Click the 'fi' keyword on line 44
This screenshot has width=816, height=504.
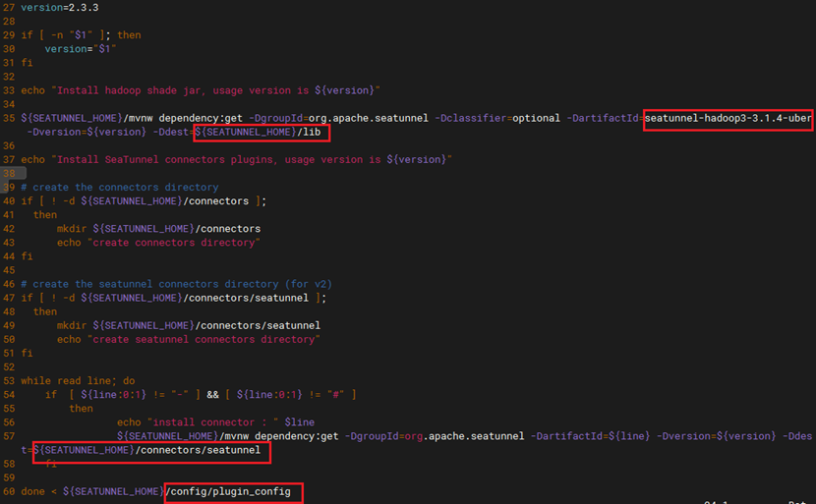pyautogui.click(x=28, y=256)
